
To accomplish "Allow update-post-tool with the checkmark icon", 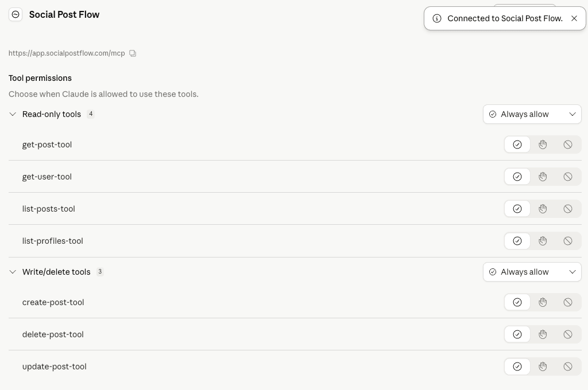I will (x=517, y=366).
